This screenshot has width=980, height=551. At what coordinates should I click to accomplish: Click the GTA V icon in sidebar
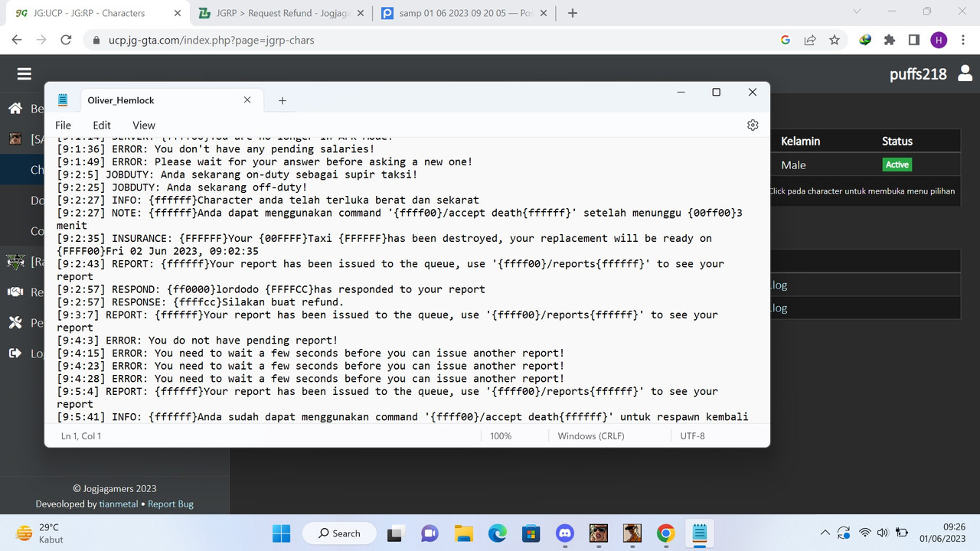pyautogui.click(x=15, y=262)
